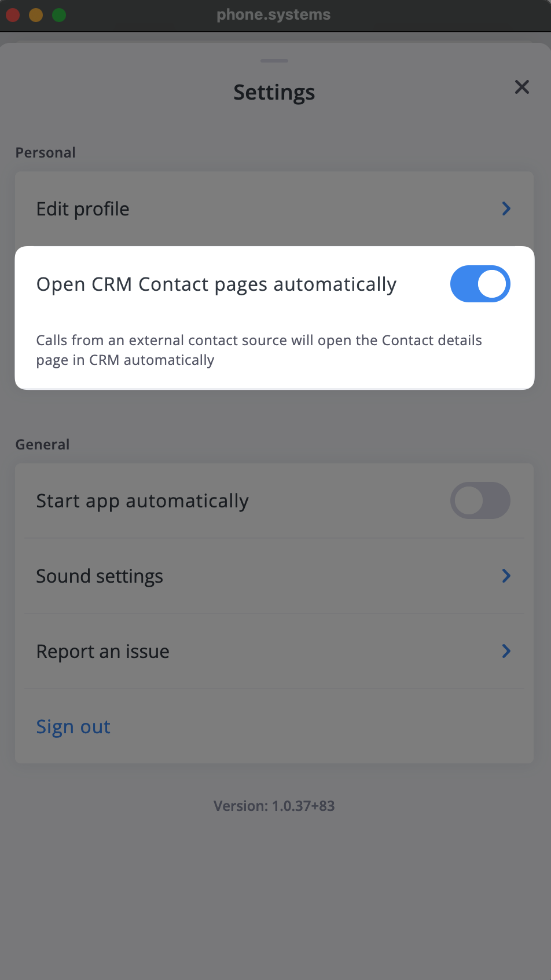Screen dimensions: 551x980
Task: Click the red macOS close window button
Action: pos(13,15)
